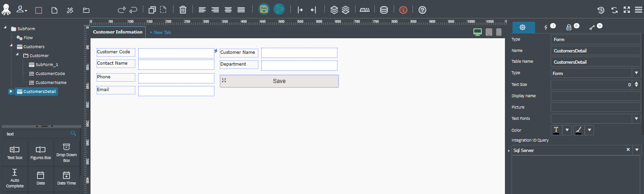Click the refresh sync icon
The width and height of the screenshot is (644, 194).
point(614,10)
